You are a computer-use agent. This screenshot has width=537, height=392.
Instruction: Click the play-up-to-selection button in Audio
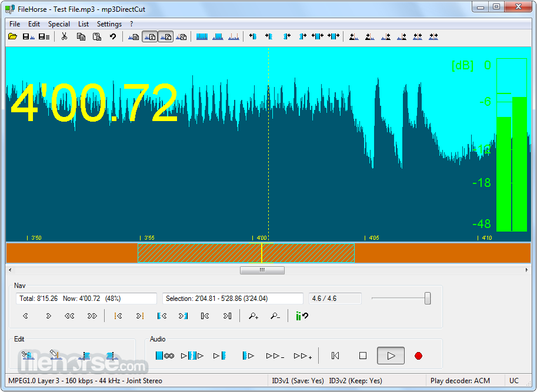(219, 356)
